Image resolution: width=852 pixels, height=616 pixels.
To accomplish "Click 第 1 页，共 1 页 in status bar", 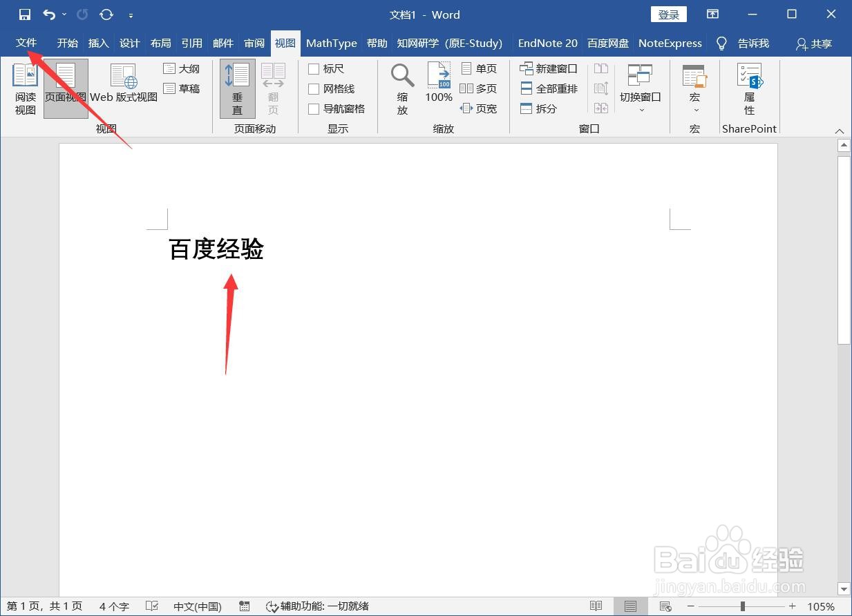I will click(x=45, y=606).
